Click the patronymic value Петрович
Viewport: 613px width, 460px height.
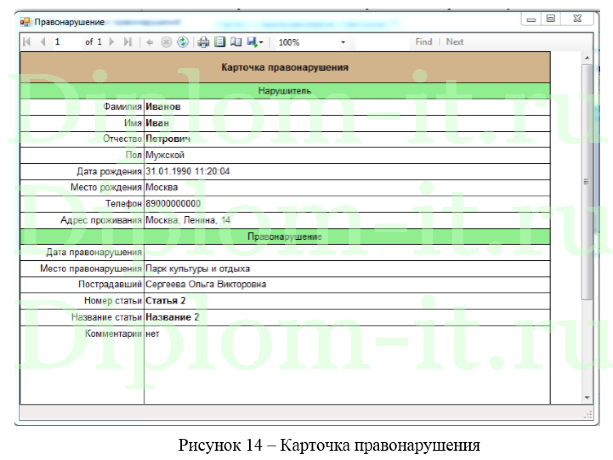168,139
